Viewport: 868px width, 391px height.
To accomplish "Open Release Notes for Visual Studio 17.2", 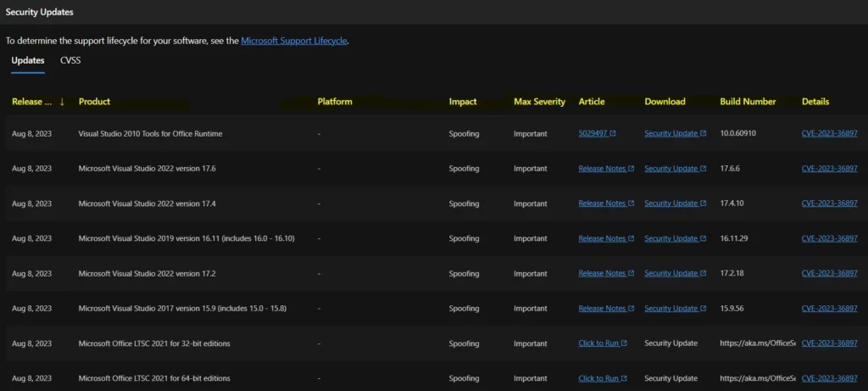I will click(x=602, y=273).
